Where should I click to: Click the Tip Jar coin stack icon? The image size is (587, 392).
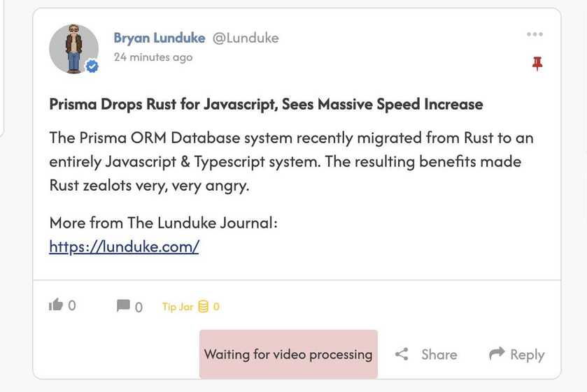click(x=204, y=306)
